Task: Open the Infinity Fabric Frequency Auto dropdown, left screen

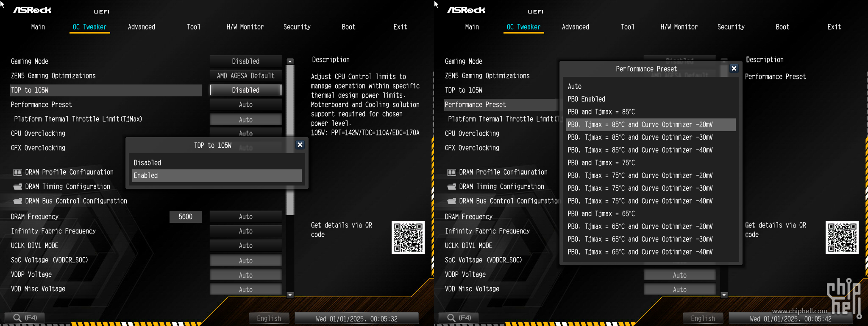Action: (x=246, y=231)
